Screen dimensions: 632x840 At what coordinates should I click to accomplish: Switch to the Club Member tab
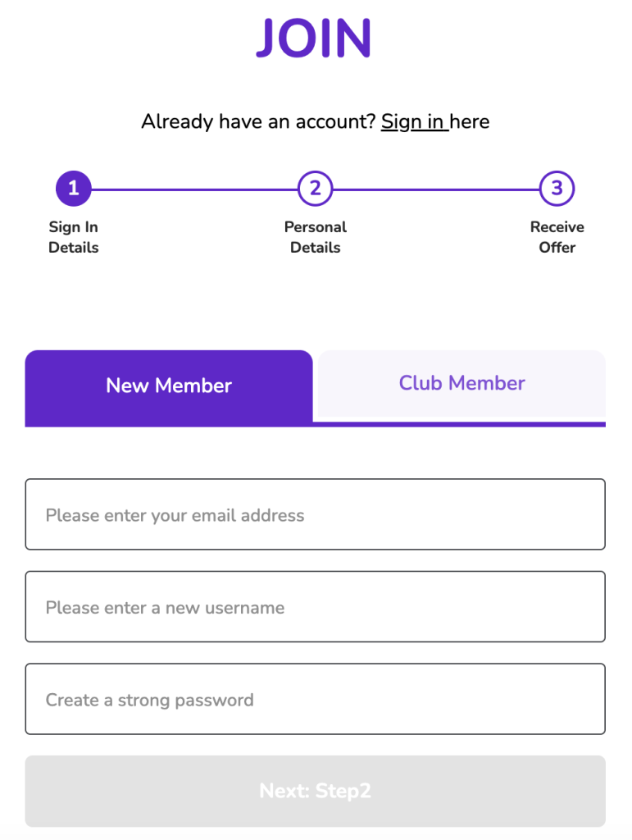coord(461,383)
